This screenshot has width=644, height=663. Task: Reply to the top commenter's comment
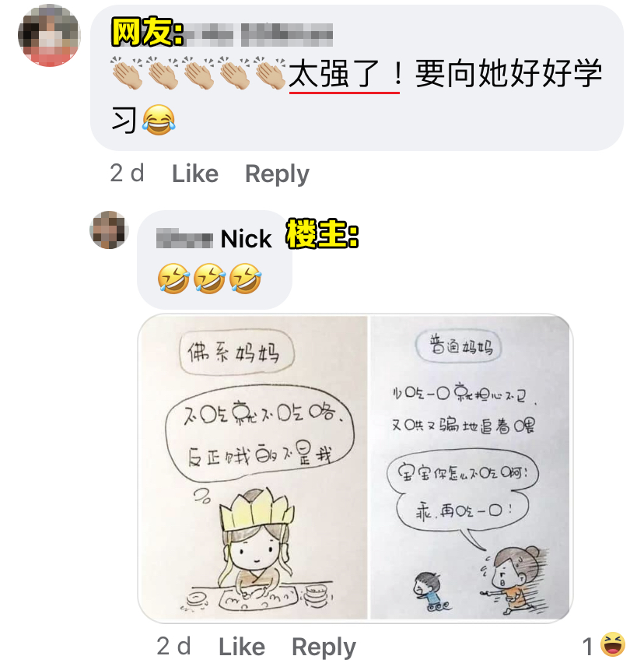277,174
